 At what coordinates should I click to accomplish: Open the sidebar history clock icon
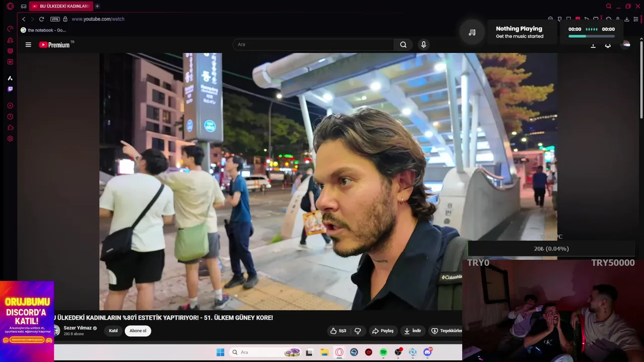pos(10,117)
